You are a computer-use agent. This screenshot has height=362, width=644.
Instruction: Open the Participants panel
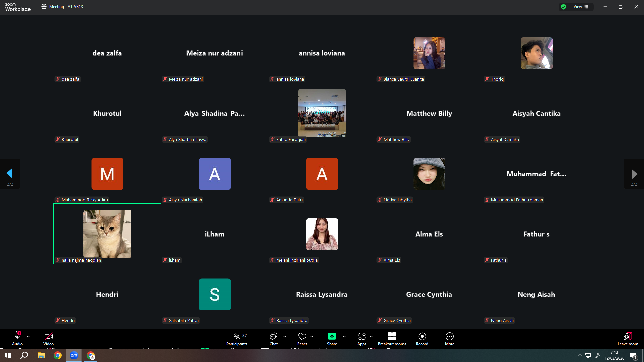(x=237, y=339)
